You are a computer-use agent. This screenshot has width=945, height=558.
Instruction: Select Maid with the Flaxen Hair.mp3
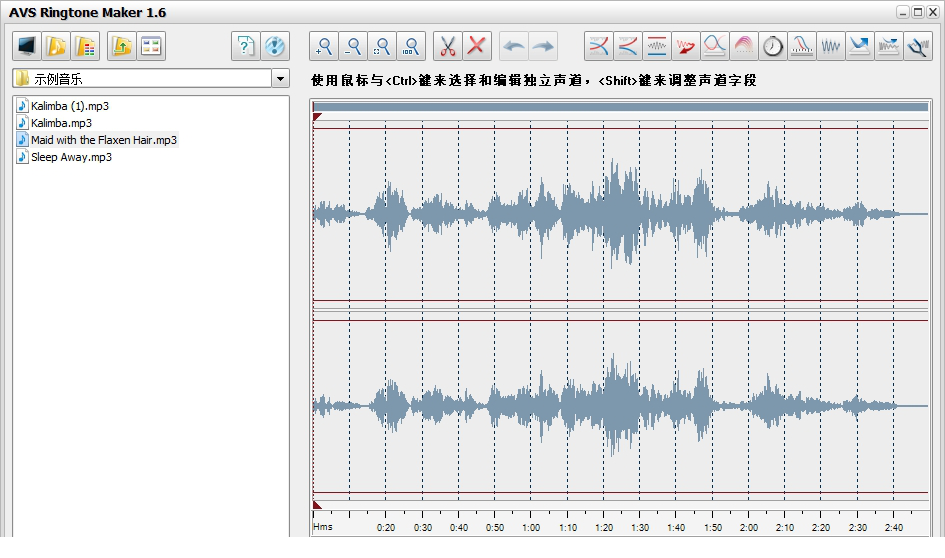pos(97,140)
